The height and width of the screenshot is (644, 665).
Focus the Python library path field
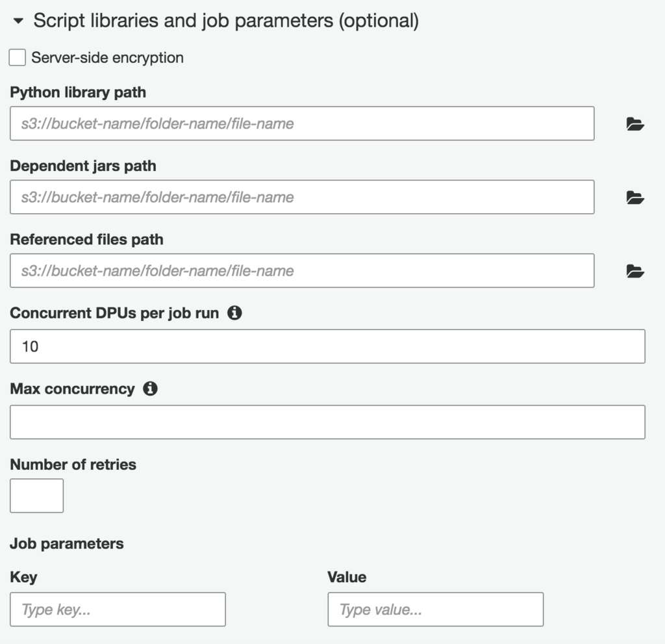tap(302, 123)
